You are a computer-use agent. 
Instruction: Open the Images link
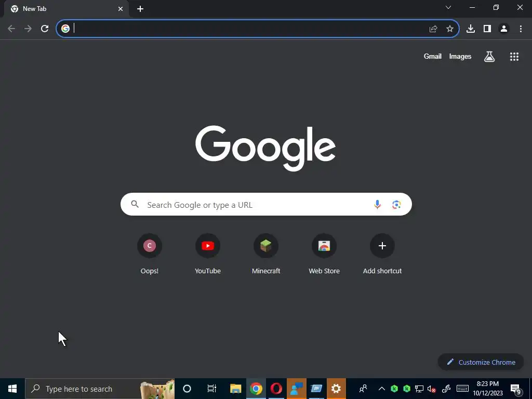[x=460, y=56]
